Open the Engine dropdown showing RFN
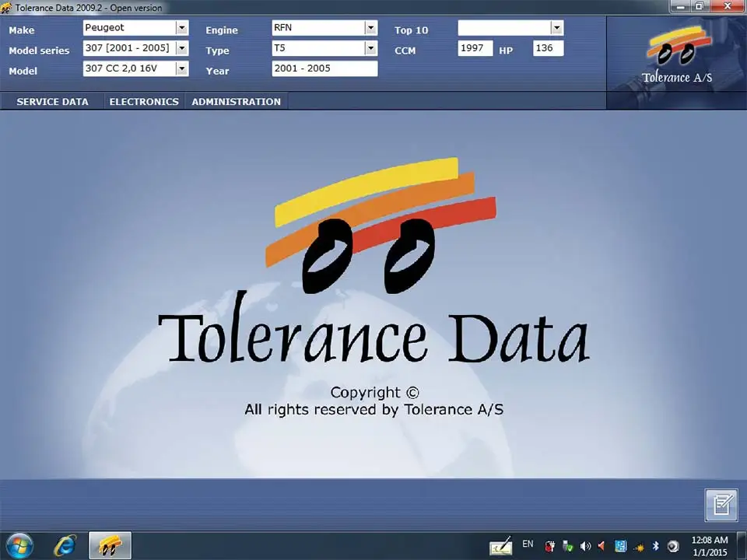The height and width of the screenshot is (560, 747). coord(370,28)
